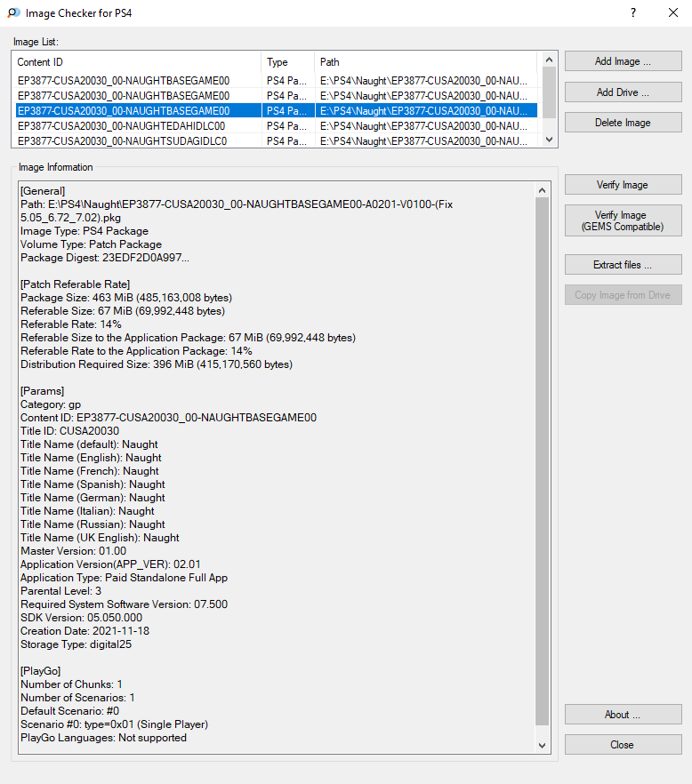The image size is (692, 784).
Task: Click the Image Information scrollbar down arrow
Action: coord(542,746)
